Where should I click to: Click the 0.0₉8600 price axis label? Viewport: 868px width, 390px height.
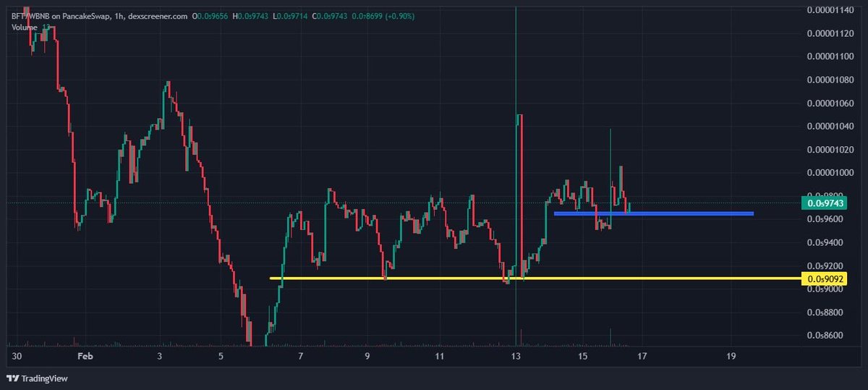tap(825, 336)
